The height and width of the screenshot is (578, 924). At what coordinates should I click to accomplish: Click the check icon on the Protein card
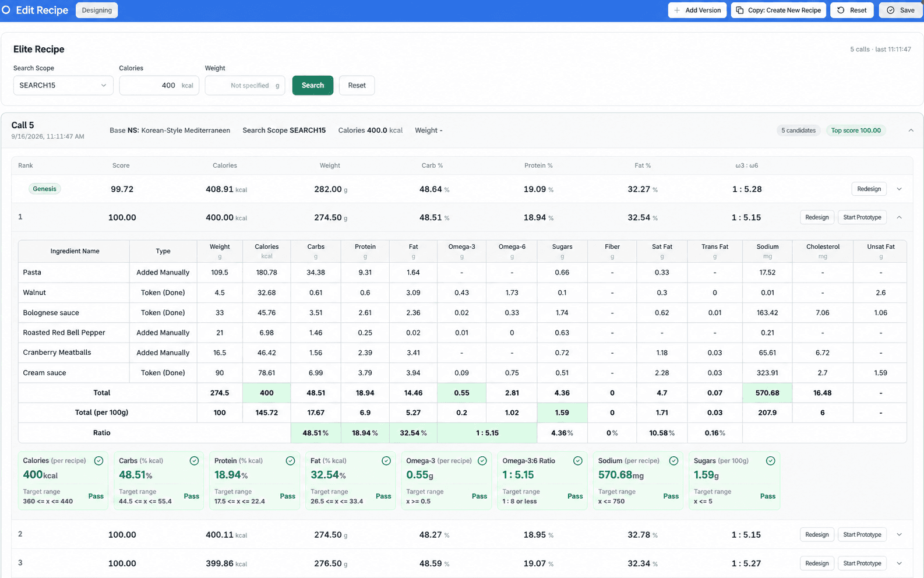point(291,461)
